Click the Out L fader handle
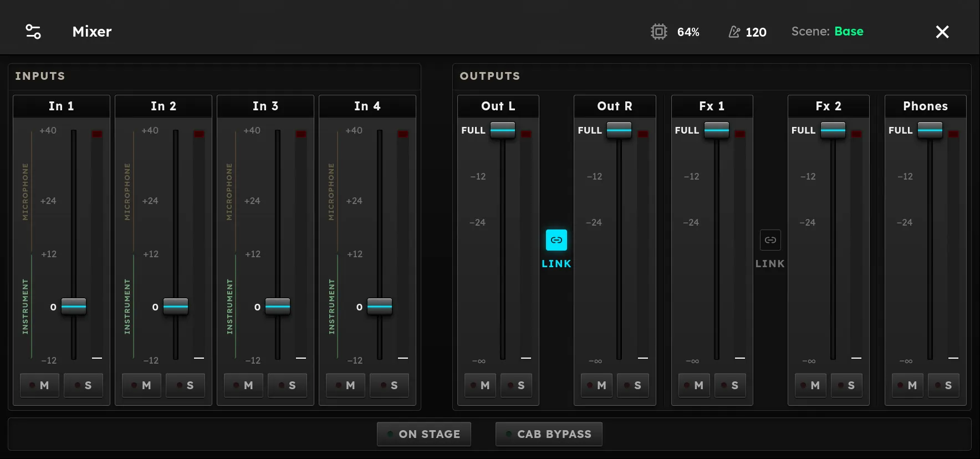 tap(503, 130)
